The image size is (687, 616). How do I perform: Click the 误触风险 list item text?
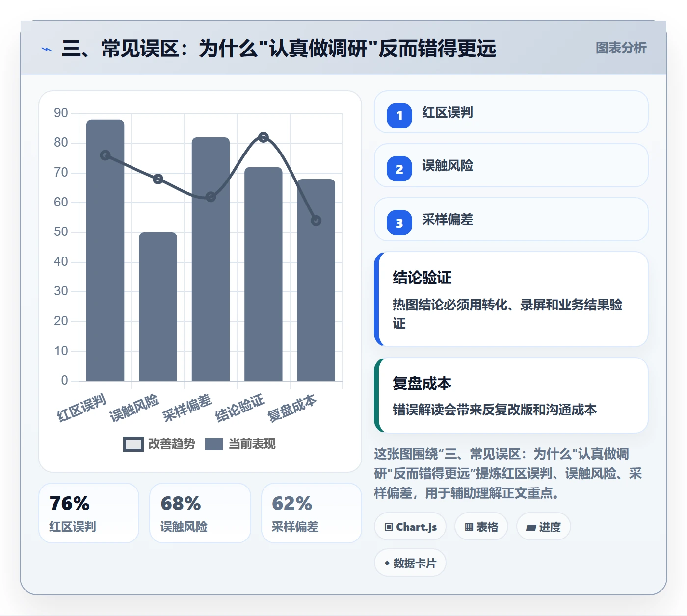click(x=448, y=166)
